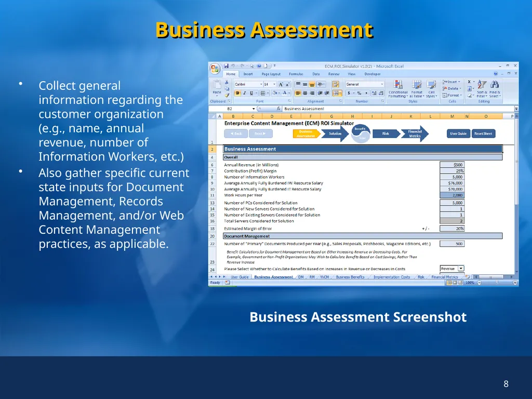Click the Accounting dollar format icon
Viewport: 532px width, 399px height.
349,93
